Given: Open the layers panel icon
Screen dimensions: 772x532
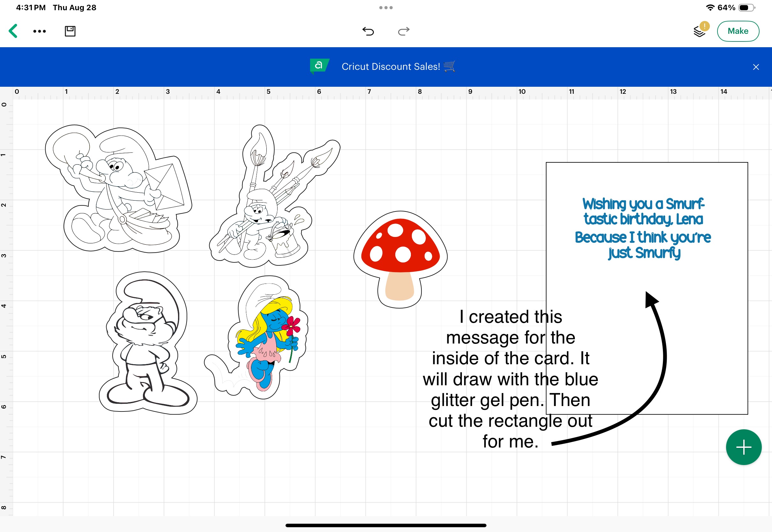Looking at the screenshot, I should pyautogui.click(x=699, y=32).
